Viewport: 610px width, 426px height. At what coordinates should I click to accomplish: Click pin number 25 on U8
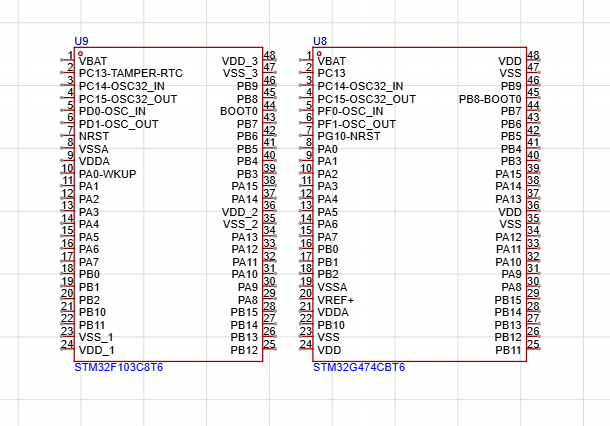tap(533, 344)
